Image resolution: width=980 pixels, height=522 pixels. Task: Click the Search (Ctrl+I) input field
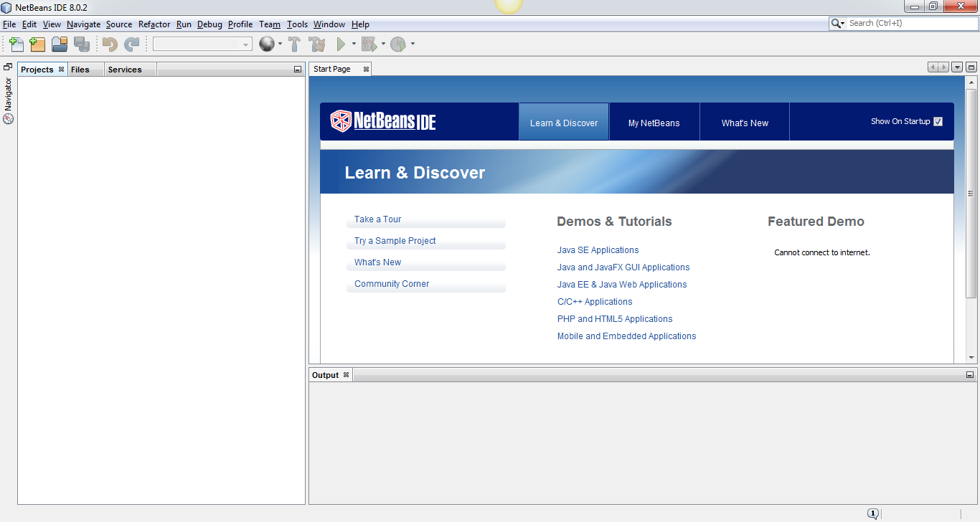click(911, 24)
